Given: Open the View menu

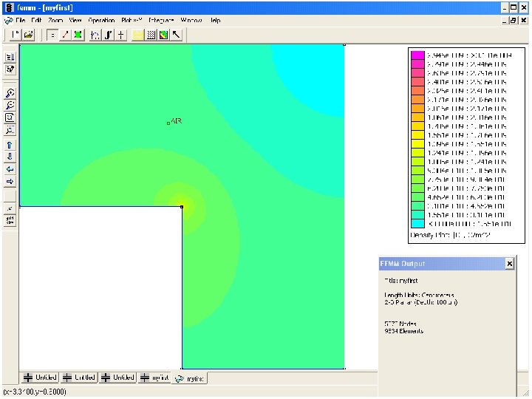Looking at the screenshot, I should [x=75, y=21].
